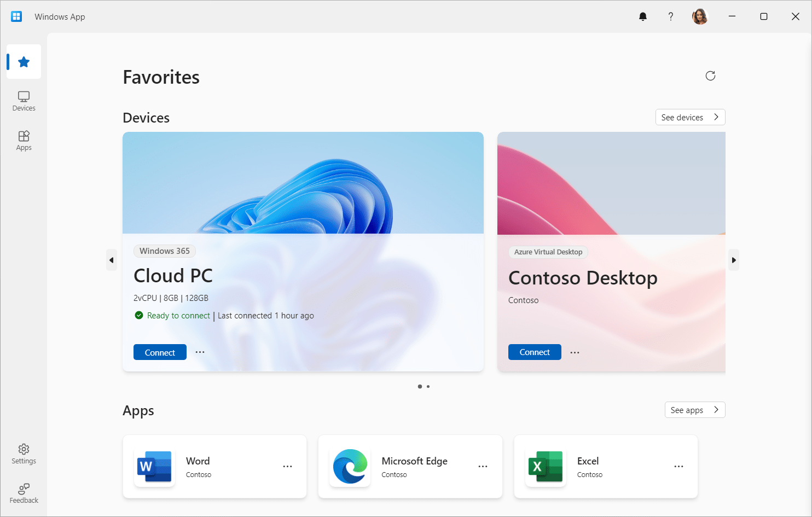The width and height of the screenshot is (812, 517).
Task: Open the options menu for the Word app
Action: [288, 466]
